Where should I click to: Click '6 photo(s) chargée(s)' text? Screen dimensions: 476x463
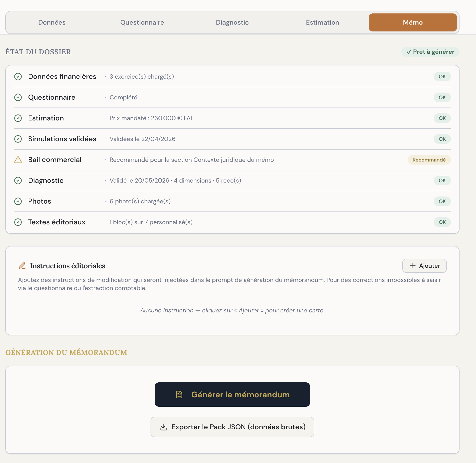(x=140, y=201)
